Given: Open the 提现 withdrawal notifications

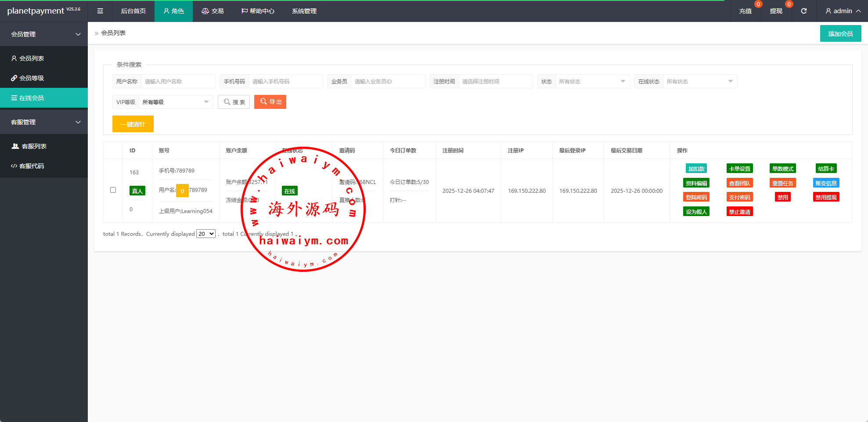Looking at the screenshot, I should click(776, 11).
